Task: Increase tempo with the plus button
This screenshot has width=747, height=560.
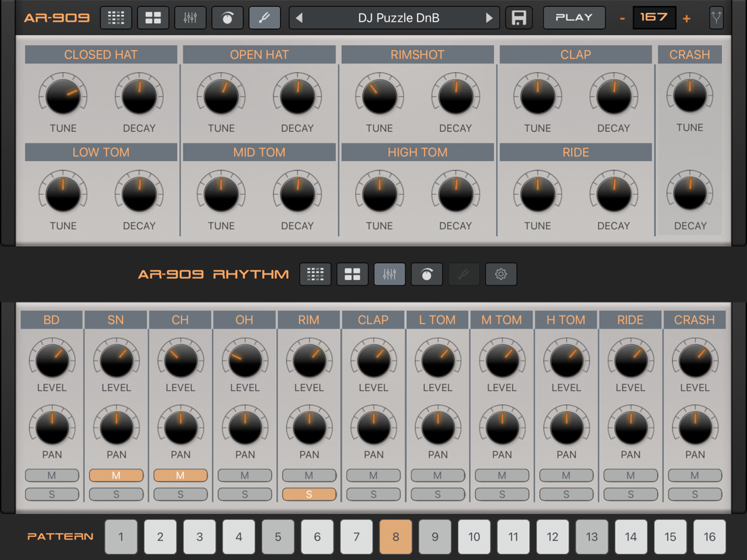Action: click(687, 18)
